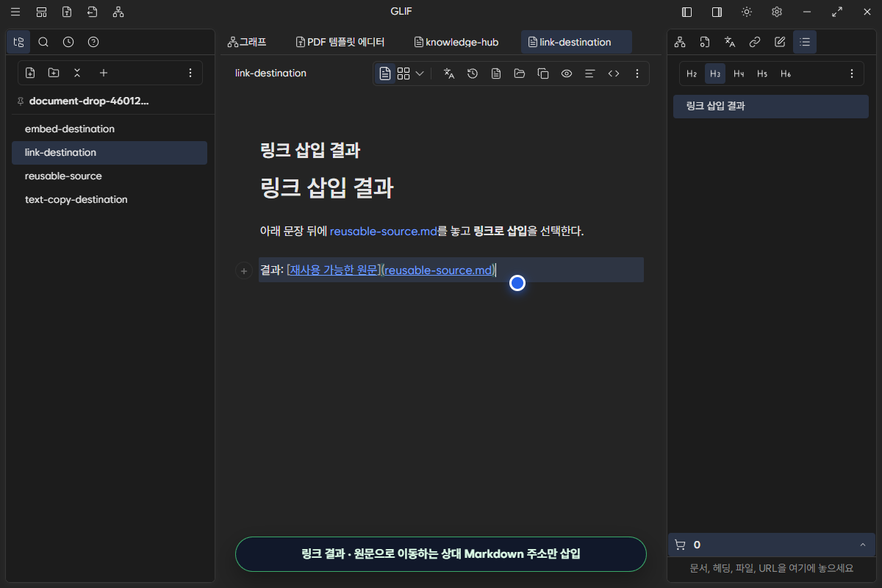
Task: Open file tree more options menu
Action: click(190, 73)
